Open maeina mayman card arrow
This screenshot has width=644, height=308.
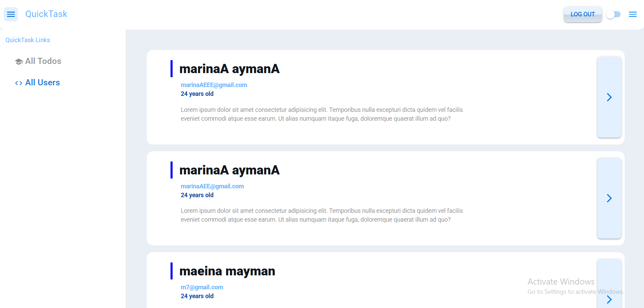609,299
